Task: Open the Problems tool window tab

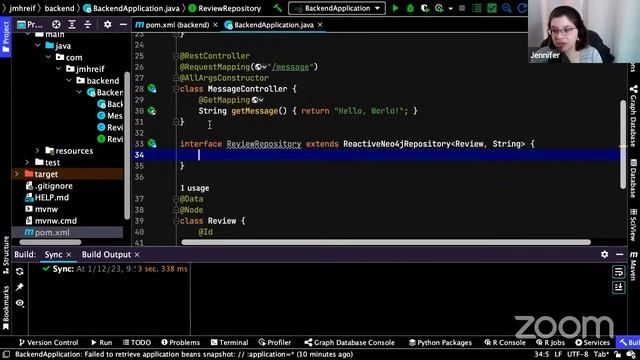Action: point(180,342)
